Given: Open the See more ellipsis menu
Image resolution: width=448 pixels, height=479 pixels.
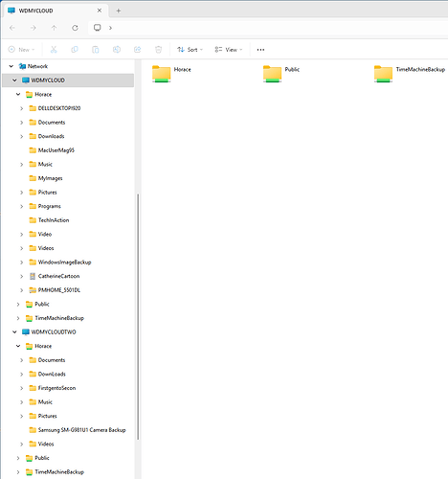Looking at the screenshot, I should click(260, 50).
